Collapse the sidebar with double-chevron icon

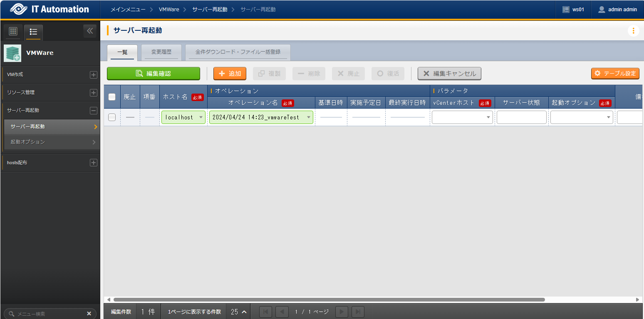[x=90, y=31]
